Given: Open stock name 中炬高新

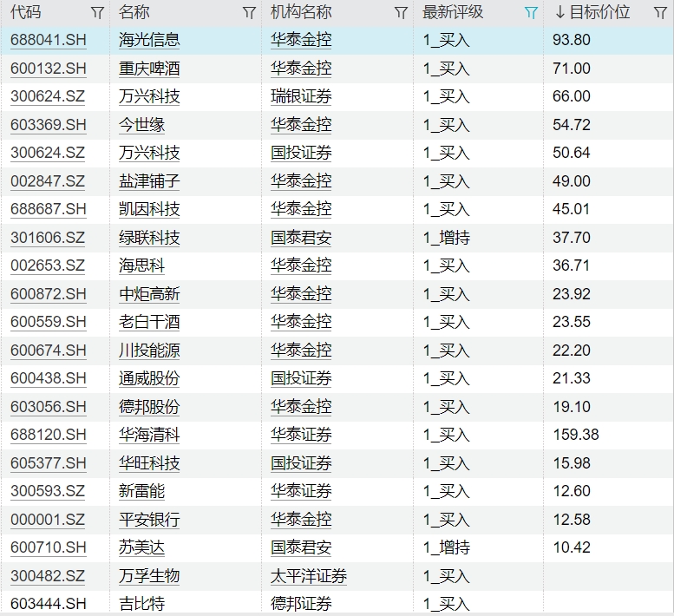Looking at the screenshot, I should [149, 294].
